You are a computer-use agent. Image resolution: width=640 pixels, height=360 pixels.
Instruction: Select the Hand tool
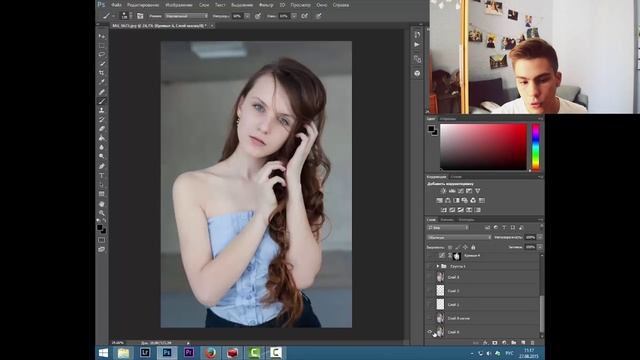click(102, 204)
